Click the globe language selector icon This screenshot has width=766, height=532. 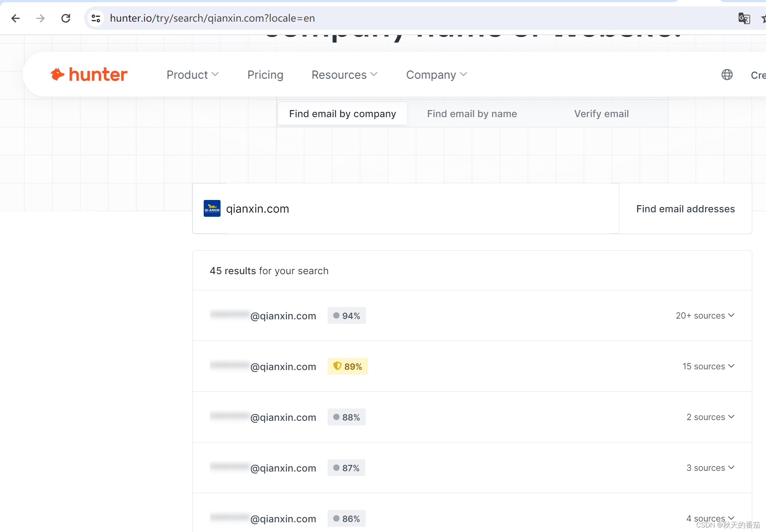(x=727, y=74)
